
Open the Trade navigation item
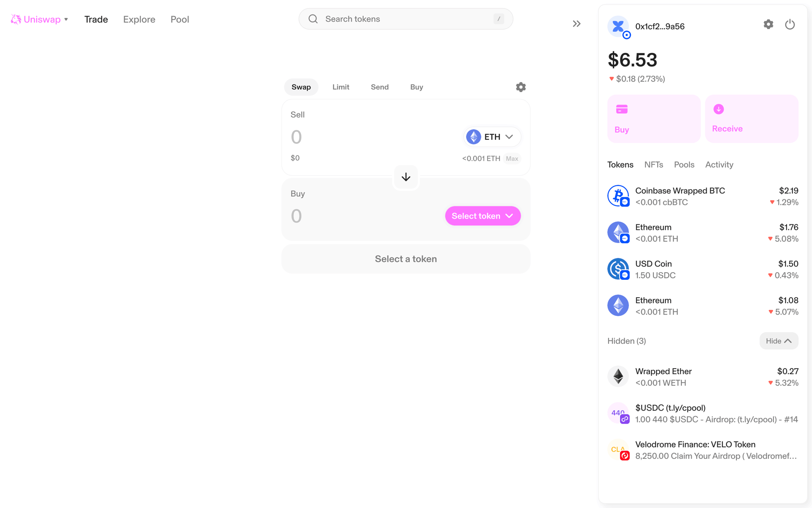click(x=96, y=19)
